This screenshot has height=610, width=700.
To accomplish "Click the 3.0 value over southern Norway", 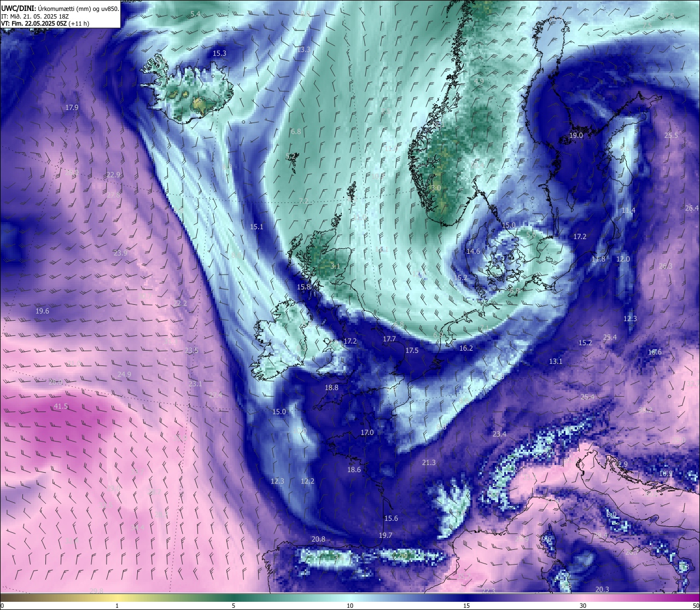I will click(x=436, y=188).
